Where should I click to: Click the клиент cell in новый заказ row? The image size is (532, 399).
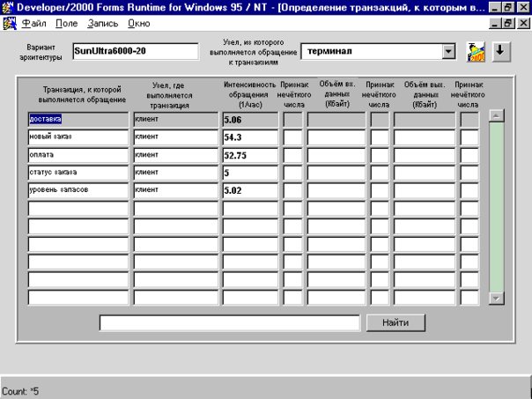click(x=176, y=137)
